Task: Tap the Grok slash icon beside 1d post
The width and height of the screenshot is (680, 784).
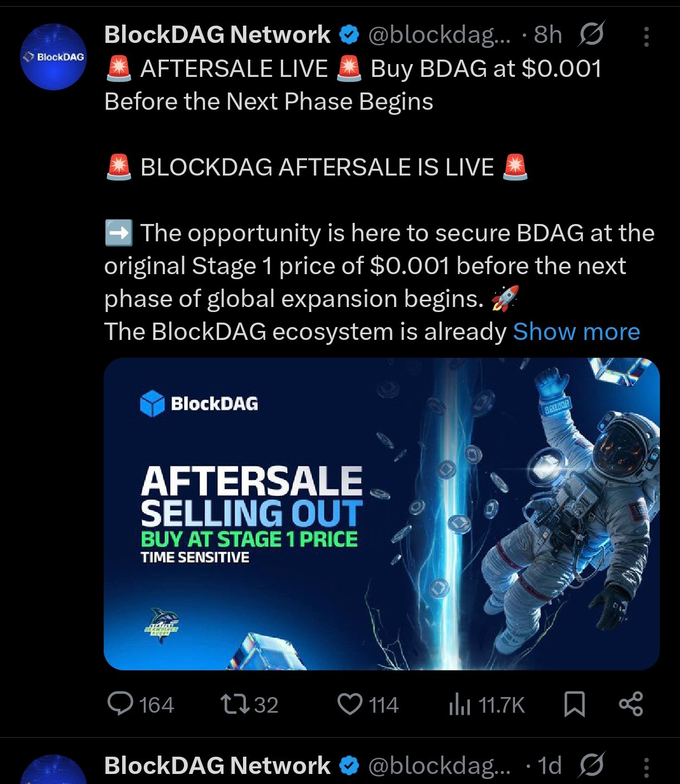Action: (x=591, y=766)
